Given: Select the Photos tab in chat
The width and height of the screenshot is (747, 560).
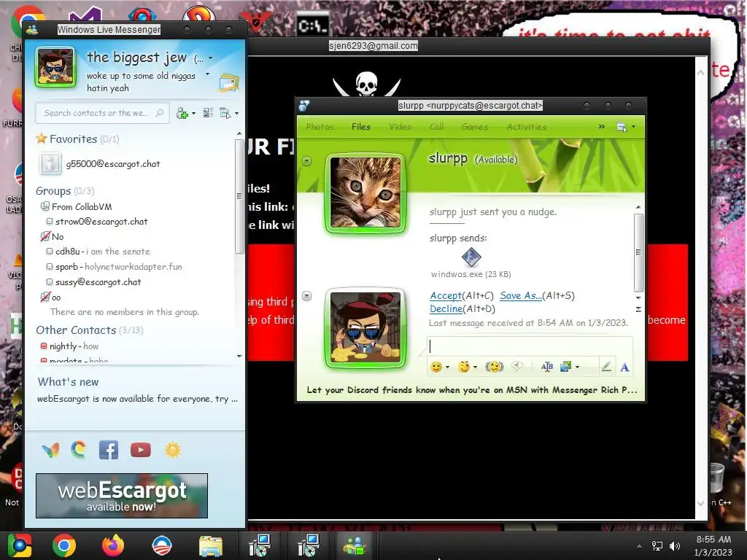Looking at the screenshot, I should [x=320, y=127].
